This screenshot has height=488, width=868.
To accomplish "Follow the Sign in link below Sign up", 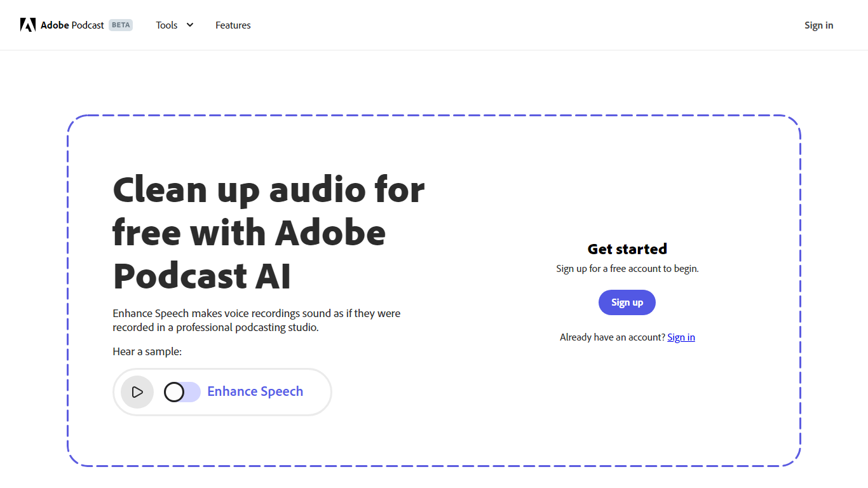I will click(681, 337).
